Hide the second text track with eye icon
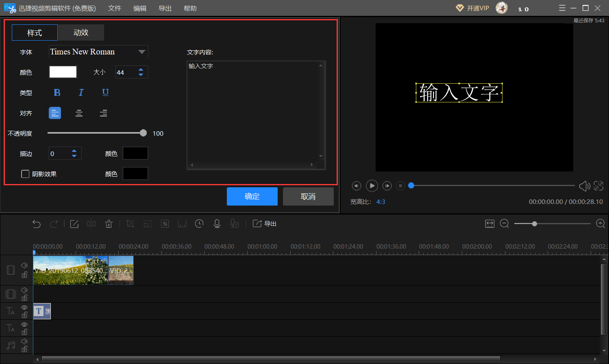The image size is (609, 364). point(24,325)
